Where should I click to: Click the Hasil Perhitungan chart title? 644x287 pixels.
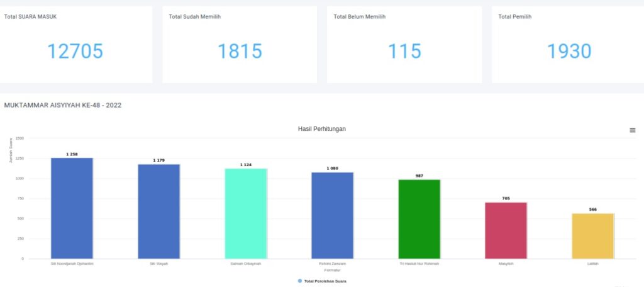[321, 129]
